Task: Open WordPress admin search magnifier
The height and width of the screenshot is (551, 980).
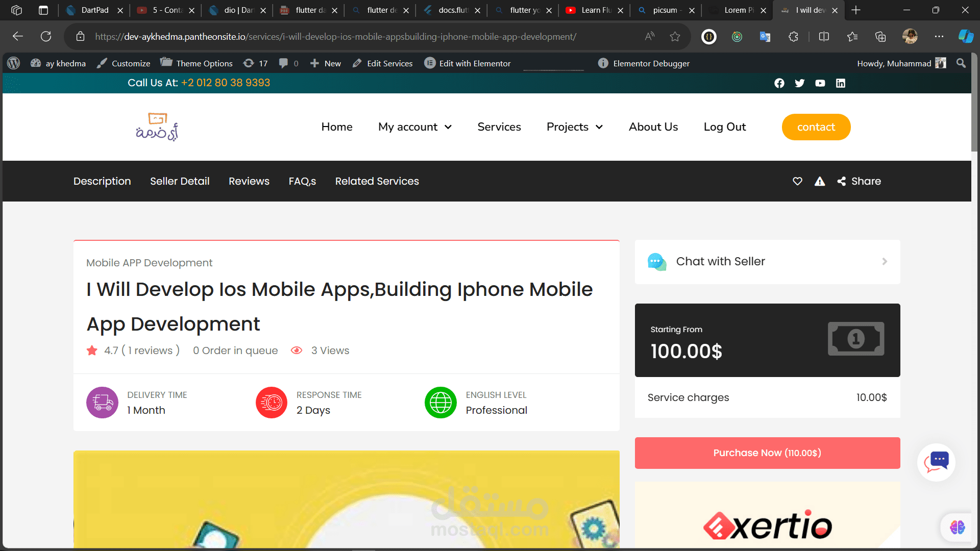Action: 961,63
